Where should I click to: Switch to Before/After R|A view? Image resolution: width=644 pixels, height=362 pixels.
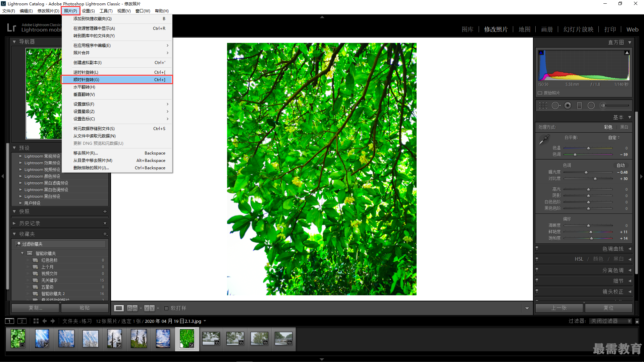coord(132,308)
